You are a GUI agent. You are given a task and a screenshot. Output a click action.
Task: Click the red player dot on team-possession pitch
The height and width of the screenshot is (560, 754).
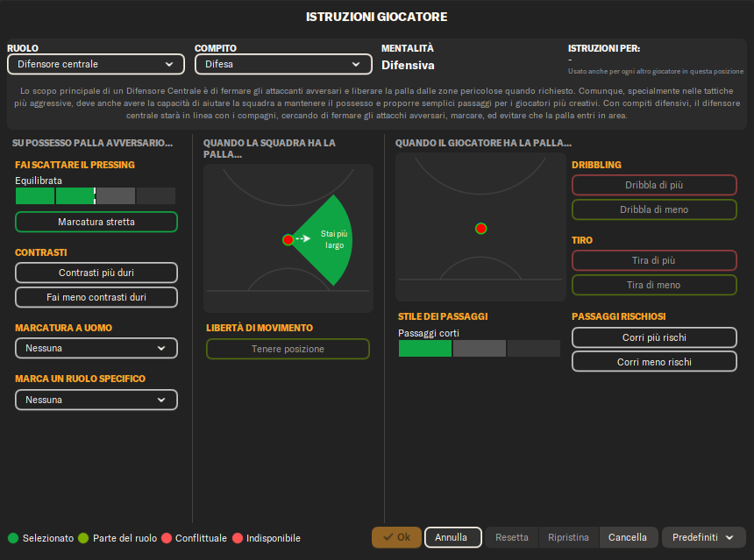(x=288, y=239)
